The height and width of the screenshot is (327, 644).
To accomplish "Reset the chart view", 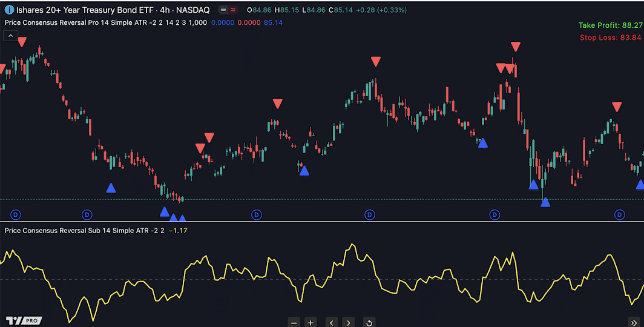I will [x=369, y=322].
